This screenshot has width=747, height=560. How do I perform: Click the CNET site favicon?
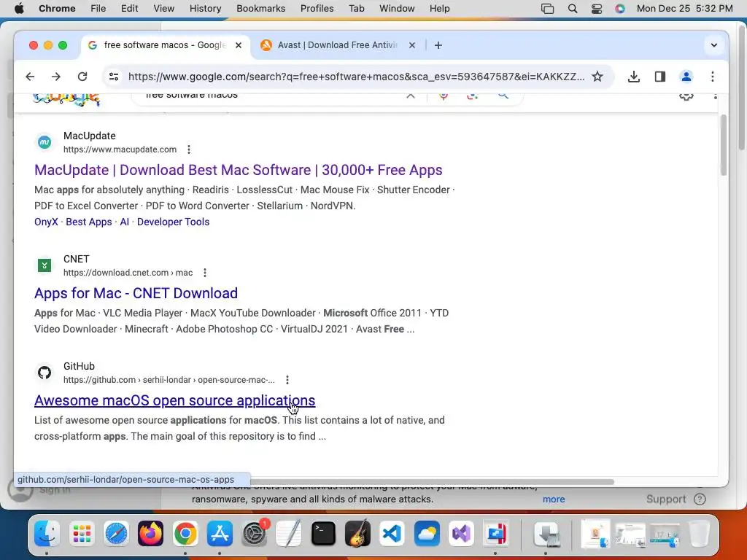(x=44, y=265)
